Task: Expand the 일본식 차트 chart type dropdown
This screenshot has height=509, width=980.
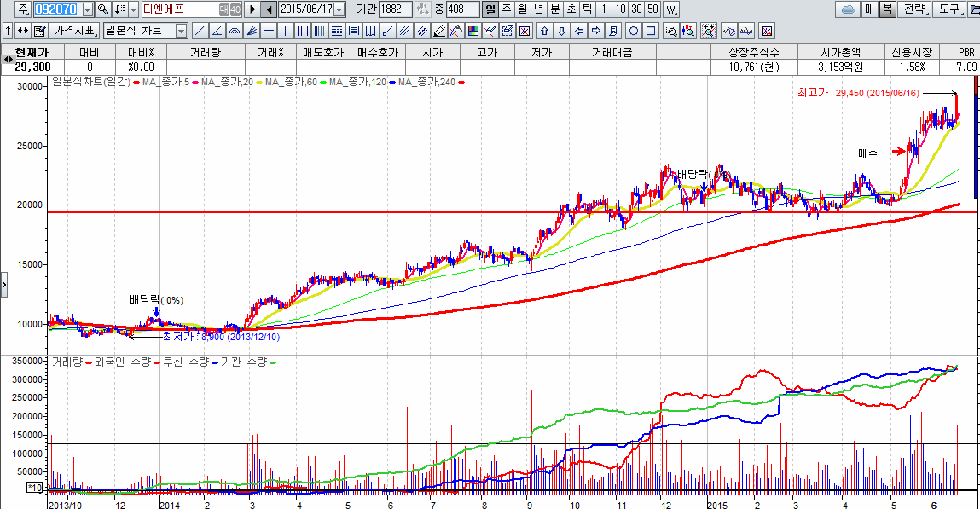Action: 181,31
